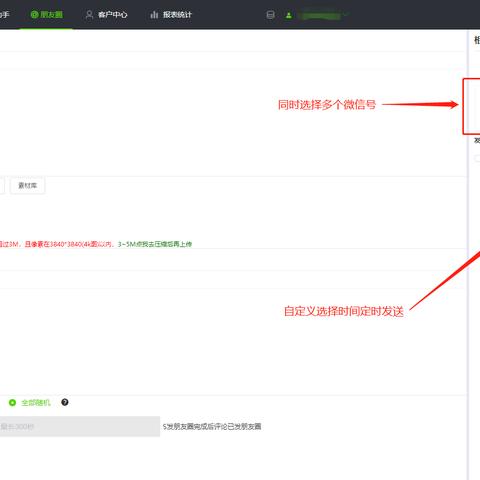Expand the account dropdown chevron in top bar
This screenshot has height=480, width=480.
click(x=345, y=15)
